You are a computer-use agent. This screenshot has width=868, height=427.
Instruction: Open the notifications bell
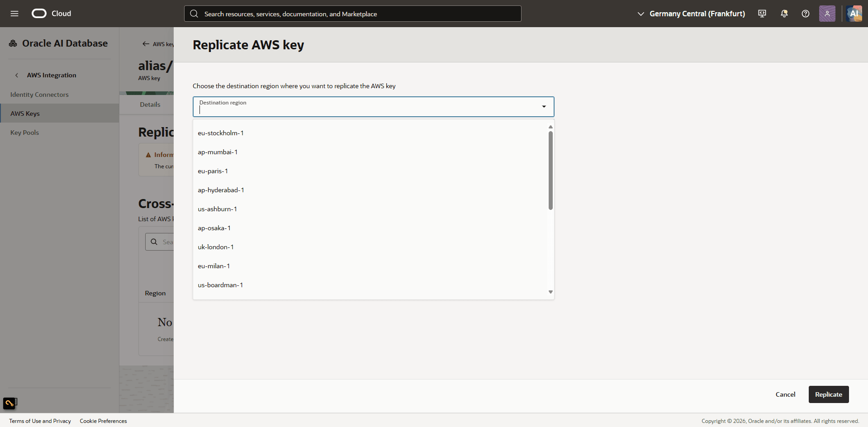[x=784, y=14]
